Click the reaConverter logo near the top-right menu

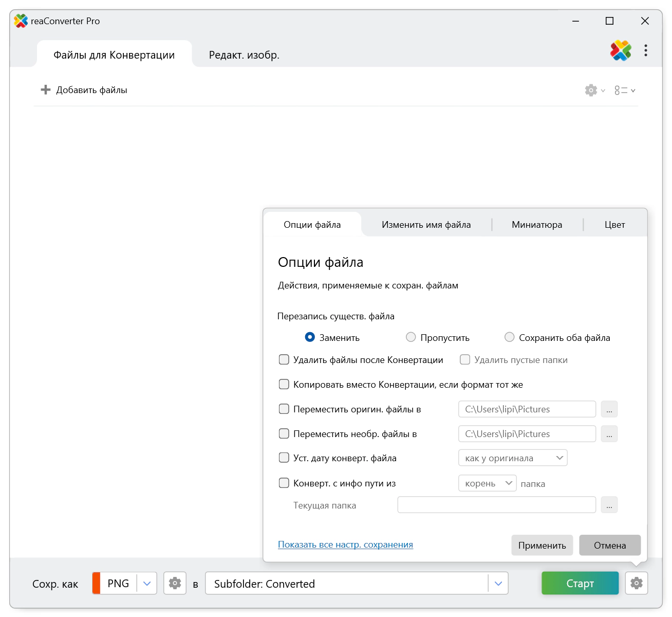tap(621, 50)
